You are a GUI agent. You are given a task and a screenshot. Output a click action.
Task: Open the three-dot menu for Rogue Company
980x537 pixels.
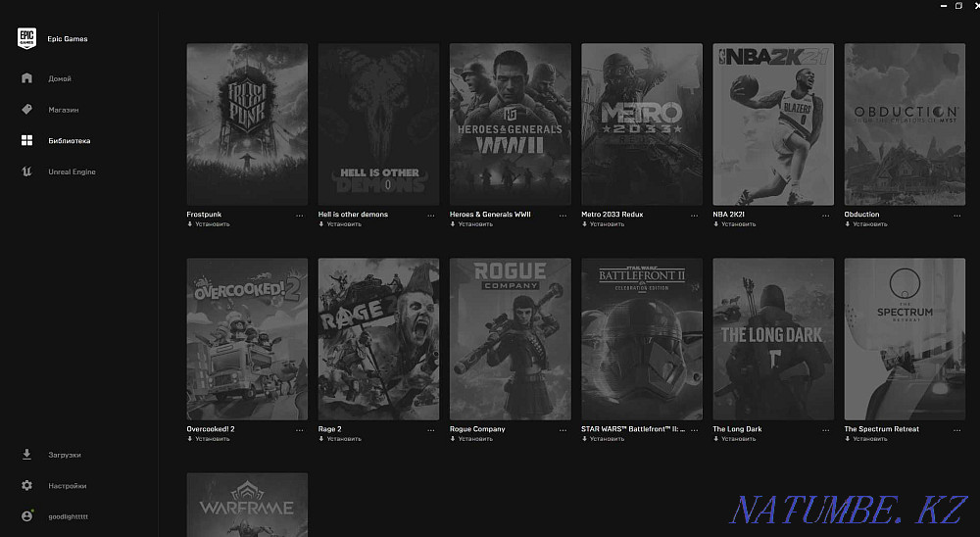[x=563, y=430]
